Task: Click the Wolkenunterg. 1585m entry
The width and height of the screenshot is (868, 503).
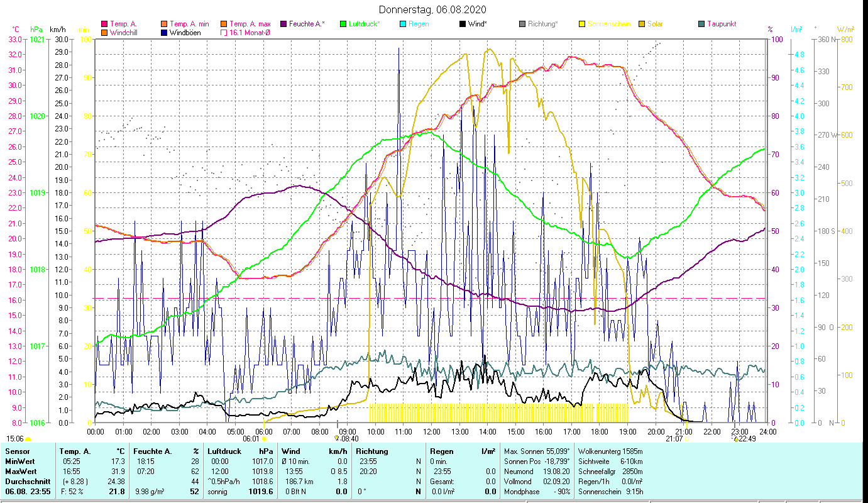Action: (x=610, y=451)
